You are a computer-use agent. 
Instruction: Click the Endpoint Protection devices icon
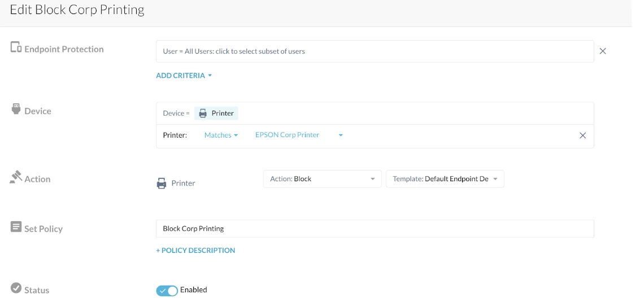pos(16,48)
